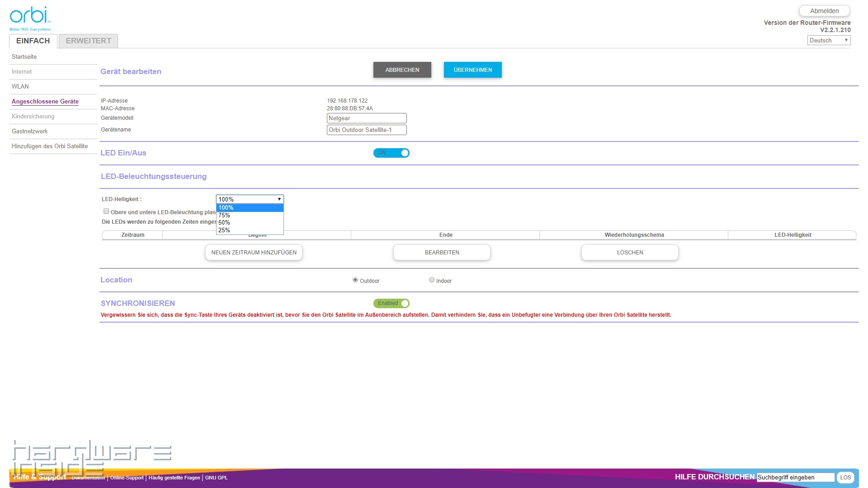Select 25% brightness option
Screen dimensions: 868x488
click(250, 230)
